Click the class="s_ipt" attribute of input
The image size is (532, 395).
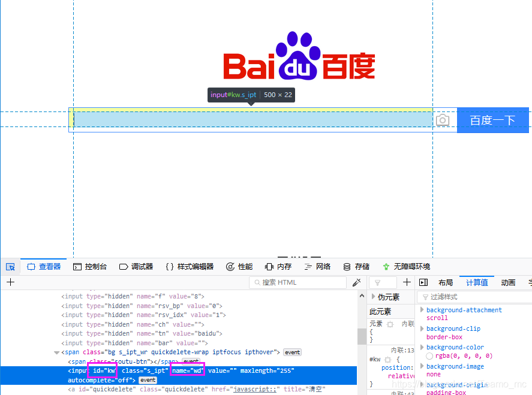(145, 370)
